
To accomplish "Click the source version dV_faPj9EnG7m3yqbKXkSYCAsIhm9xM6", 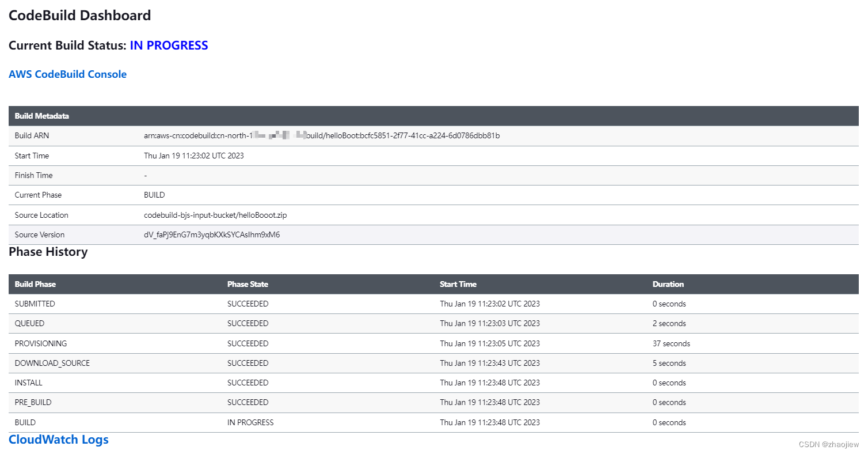I will pyautogui.click(x=212, y=234).
